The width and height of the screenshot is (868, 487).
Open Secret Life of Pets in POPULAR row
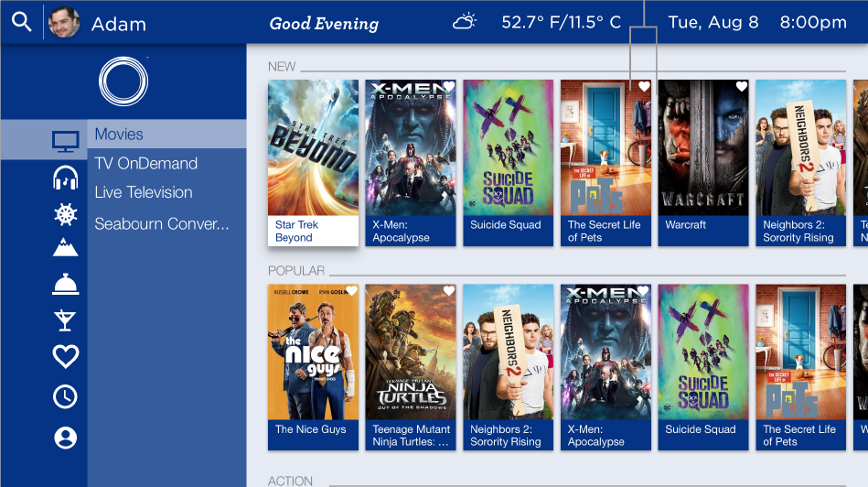pos(801,352)
